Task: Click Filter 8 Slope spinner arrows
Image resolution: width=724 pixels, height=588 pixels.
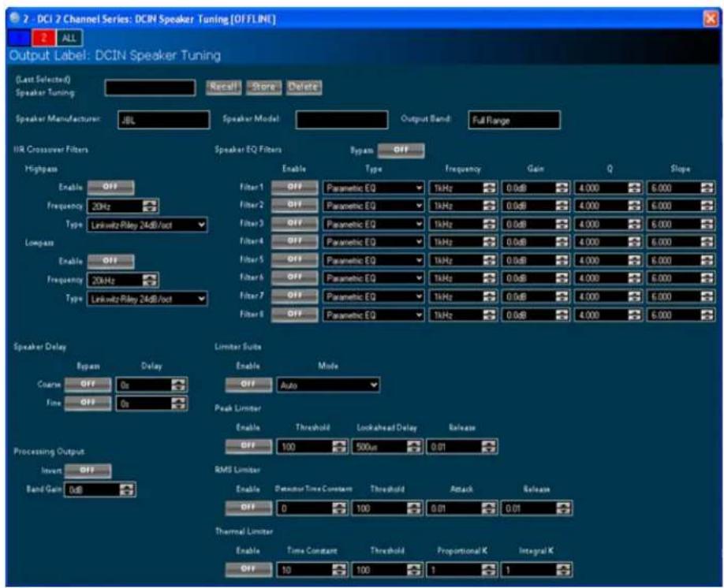Action: pyautogui.click(x=707, y=314)
